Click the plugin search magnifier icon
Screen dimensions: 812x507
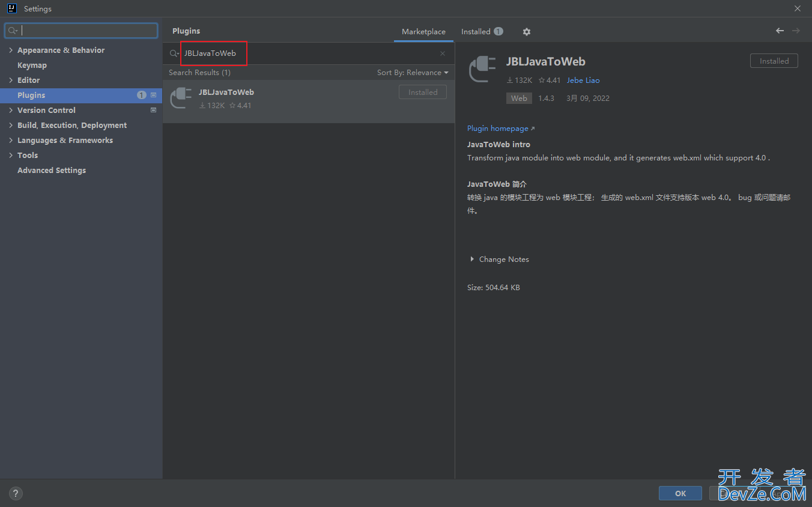coord(174,53)
